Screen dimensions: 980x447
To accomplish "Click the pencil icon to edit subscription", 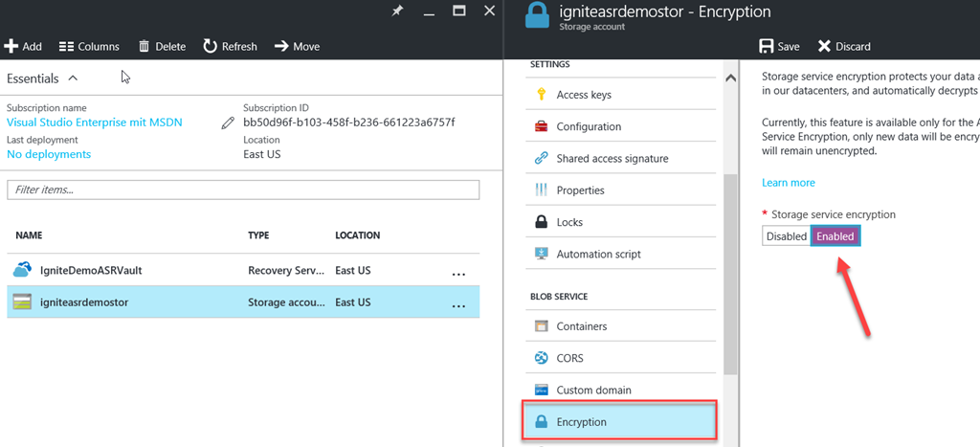I will [228, 123].
